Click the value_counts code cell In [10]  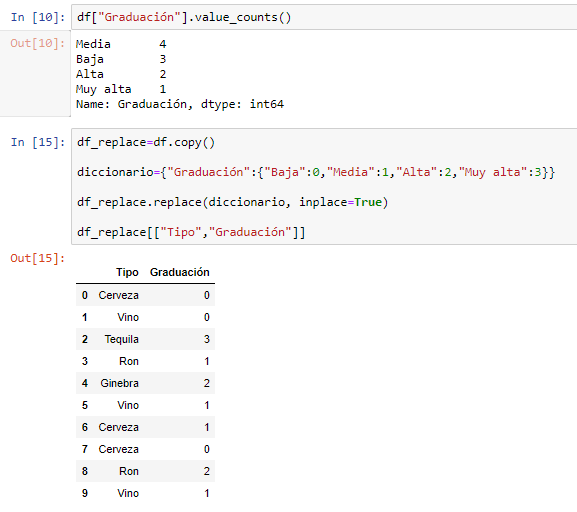[x=324, y=17]
